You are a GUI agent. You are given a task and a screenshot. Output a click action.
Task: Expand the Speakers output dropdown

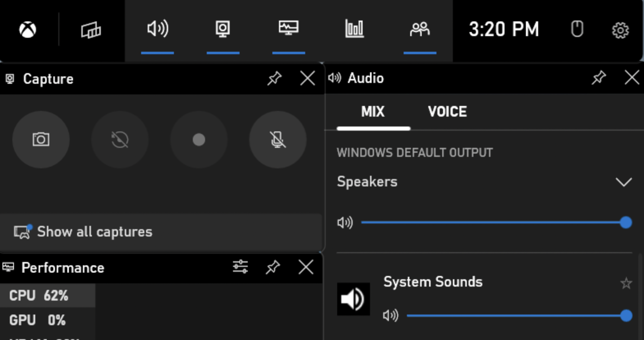click(x=623, y=182)
